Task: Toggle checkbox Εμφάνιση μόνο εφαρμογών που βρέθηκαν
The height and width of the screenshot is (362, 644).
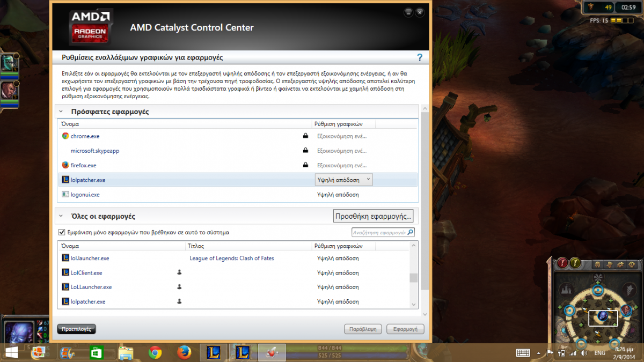Action: tap(61, 232)
